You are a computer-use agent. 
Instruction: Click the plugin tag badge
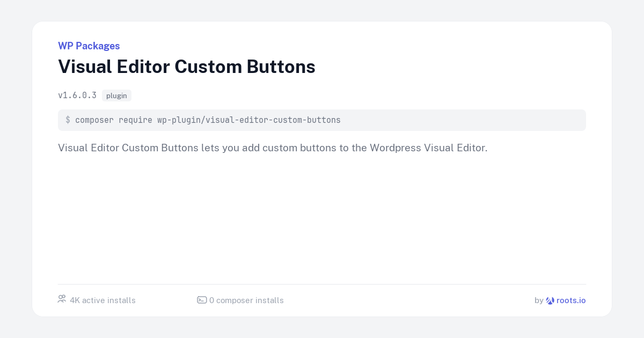tap(116, 95)
